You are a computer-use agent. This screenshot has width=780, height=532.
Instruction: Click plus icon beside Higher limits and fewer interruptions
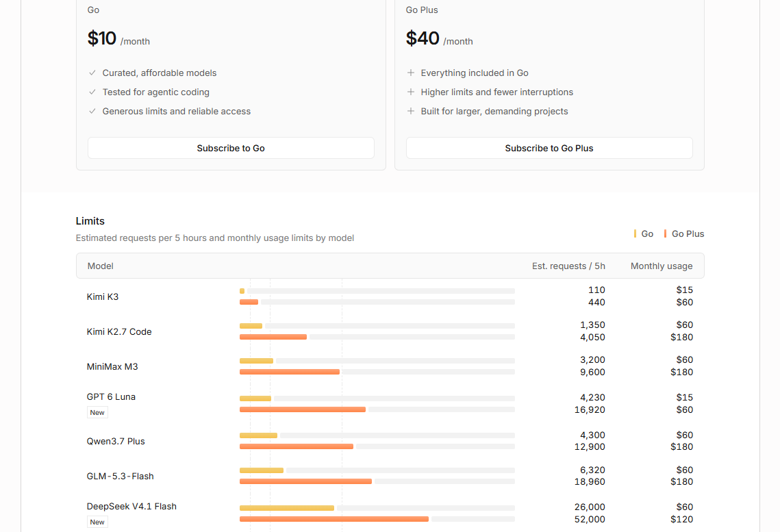point(411,92)
